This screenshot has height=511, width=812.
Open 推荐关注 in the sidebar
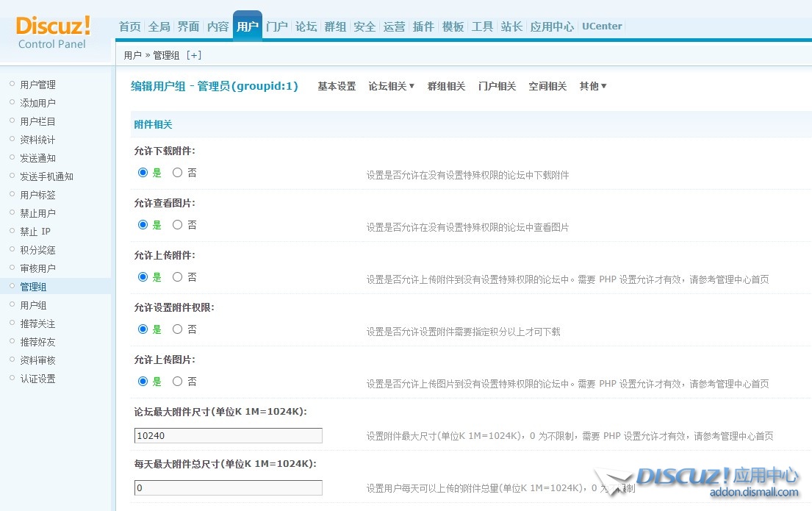37,324
